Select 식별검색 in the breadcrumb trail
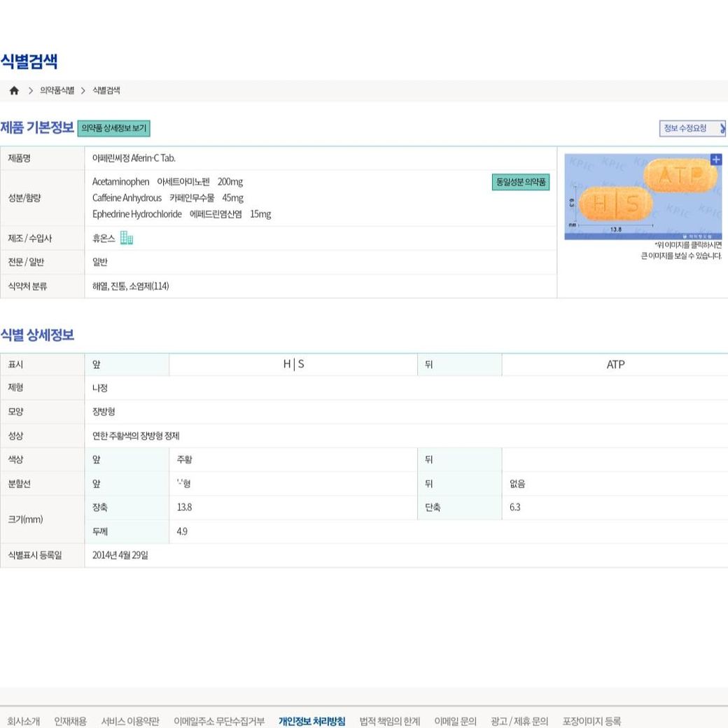Image resolution: width=728 pixels, height=728 pixels. pos(106,91)
